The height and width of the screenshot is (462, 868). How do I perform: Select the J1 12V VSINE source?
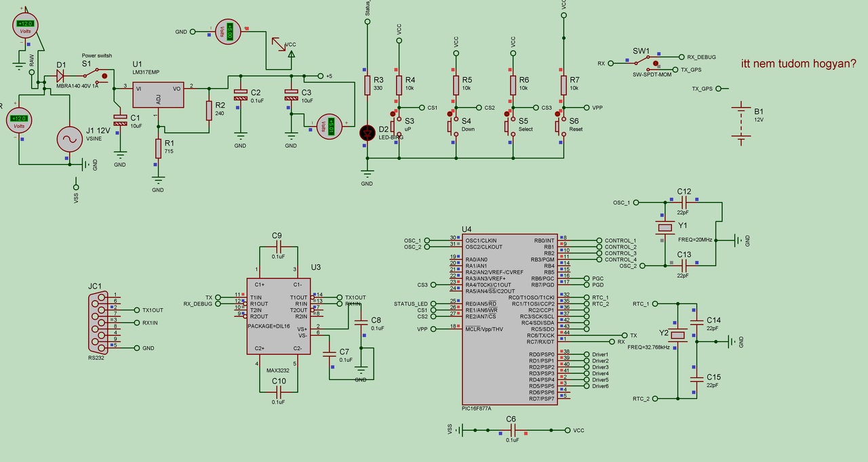click(68, 139)
